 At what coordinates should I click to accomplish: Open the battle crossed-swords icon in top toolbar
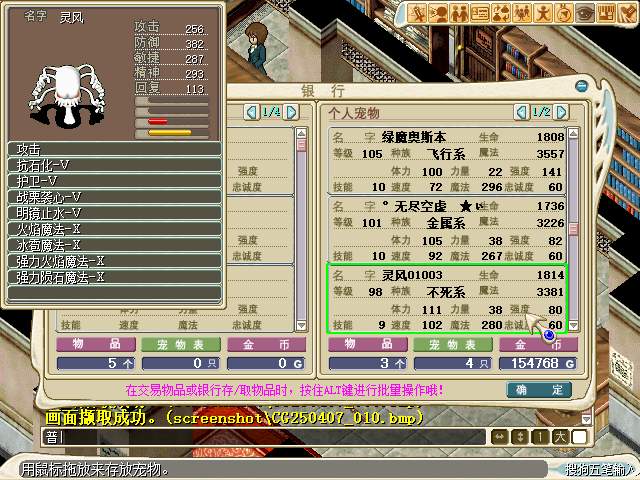(x=417, y=13)
